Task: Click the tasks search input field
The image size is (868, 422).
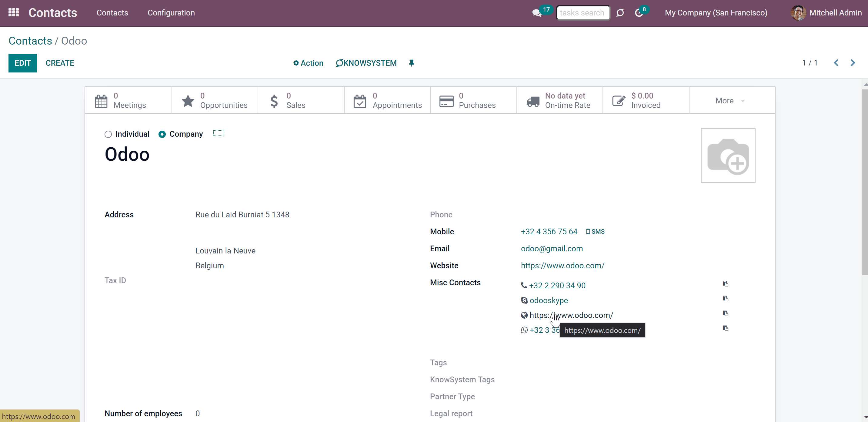Action: (583, 13)
